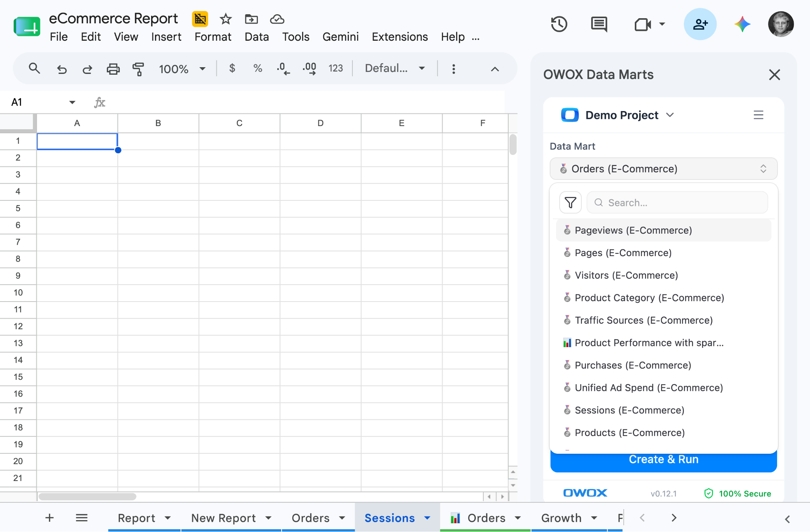Viewport: 810px width, 532px height.
Task: Open the Insert menu
Action: [166, 37]
